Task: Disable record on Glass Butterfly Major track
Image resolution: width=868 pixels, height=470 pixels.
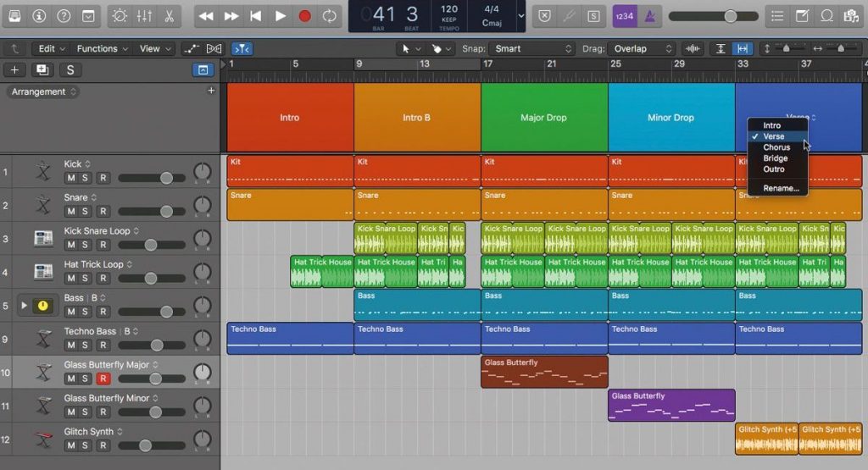Action: click(103, 379)
